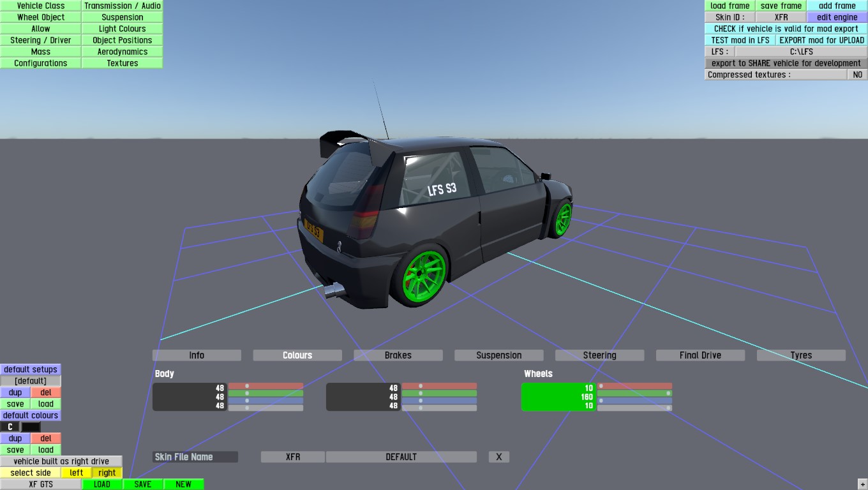Click the XFR skin file name button
The height and width of the screenshot is (490, 868).
(293, 457)
